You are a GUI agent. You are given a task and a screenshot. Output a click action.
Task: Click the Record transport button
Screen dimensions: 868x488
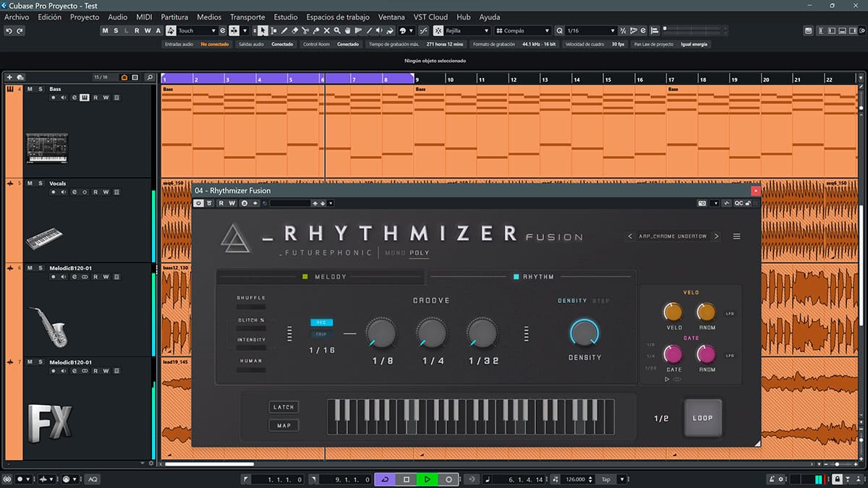448,479
